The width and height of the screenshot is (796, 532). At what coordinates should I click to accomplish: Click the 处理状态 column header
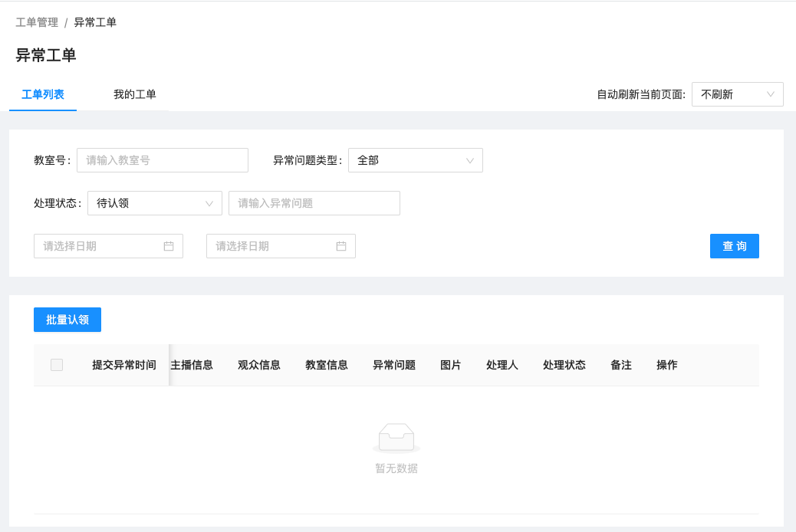pos(564,365)
